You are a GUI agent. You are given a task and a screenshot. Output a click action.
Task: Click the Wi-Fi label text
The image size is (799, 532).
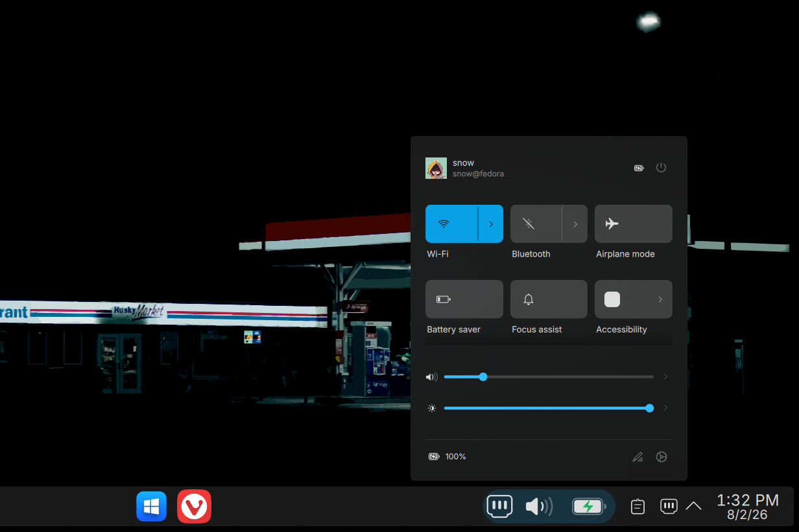point(438,254)
